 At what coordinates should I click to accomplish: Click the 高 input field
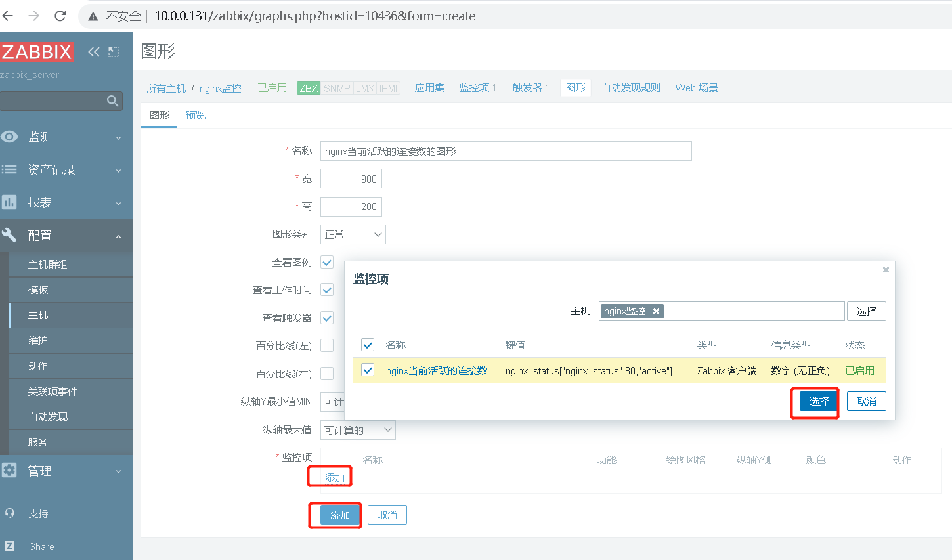(351, 207)
